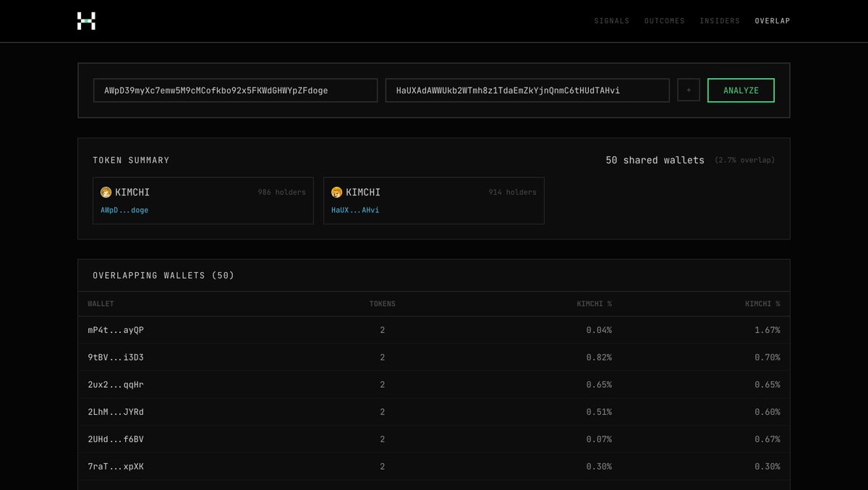Click KIMCHI token icon in HaUX...AHvi card

[x=337, y=193]
